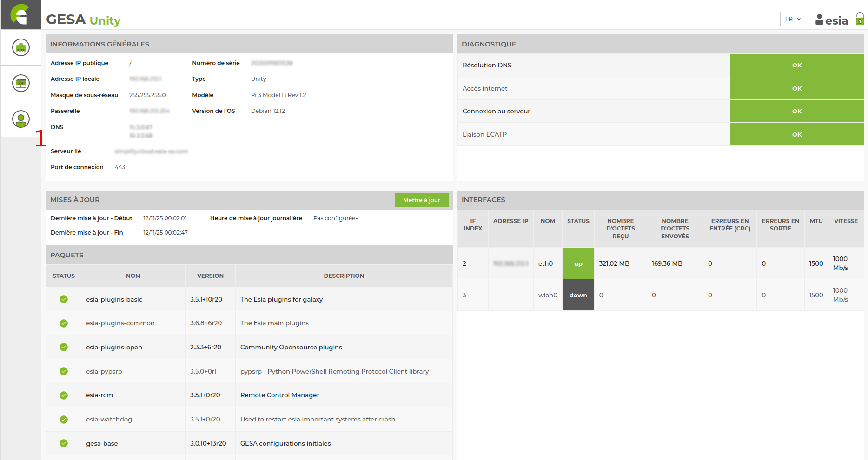The height and width of the screenshot is (460, 868).
Task: Click the status check icon for gesa-base
Action: click(x=64, y=443)
